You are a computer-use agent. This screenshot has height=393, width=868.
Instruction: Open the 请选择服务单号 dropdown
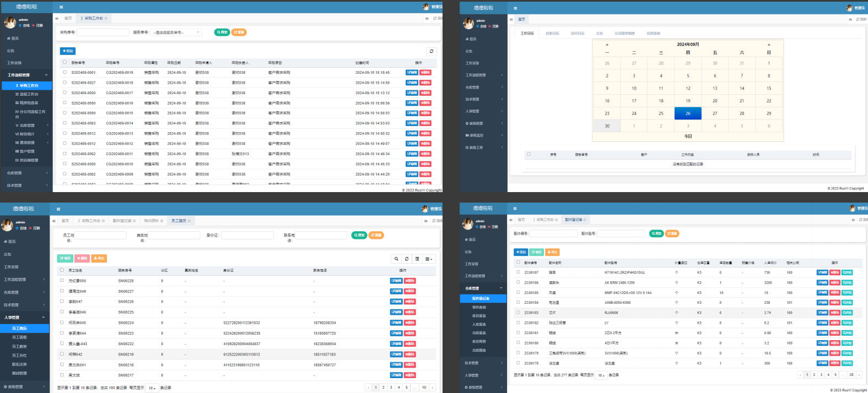176,32
